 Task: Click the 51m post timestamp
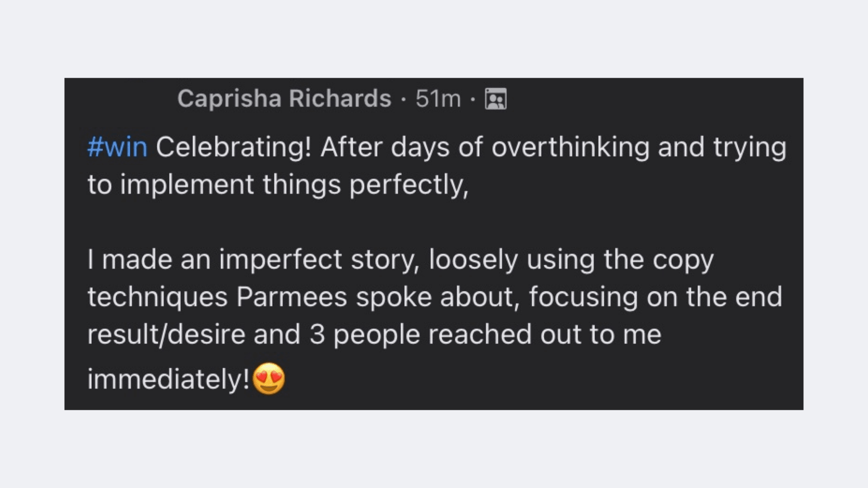tap(438, 99)
